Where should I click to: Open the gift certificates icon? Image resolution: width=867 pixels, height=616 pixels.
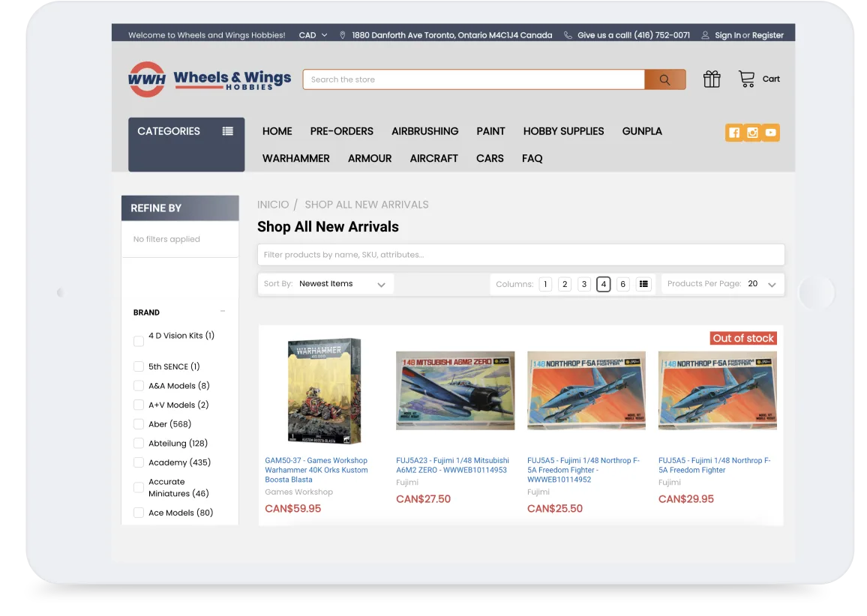[x=712, y=79]
